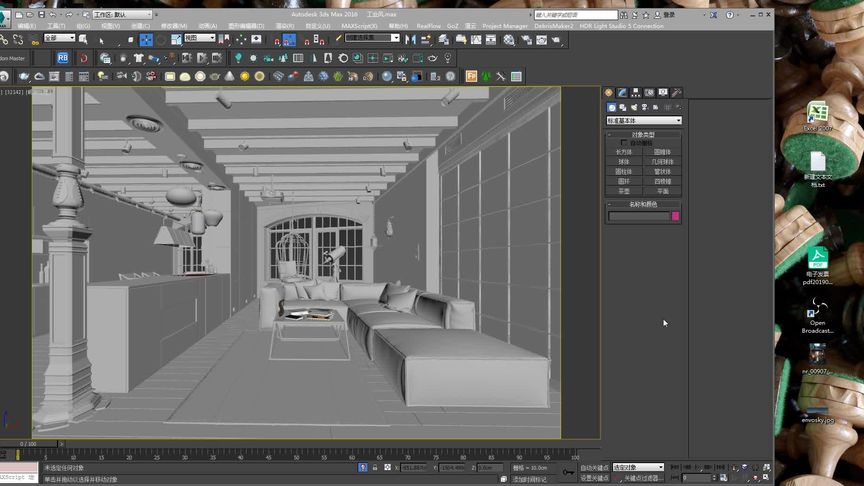Click the green tree icon in toolbar
The image size is (864, 486).
[485, 77]
